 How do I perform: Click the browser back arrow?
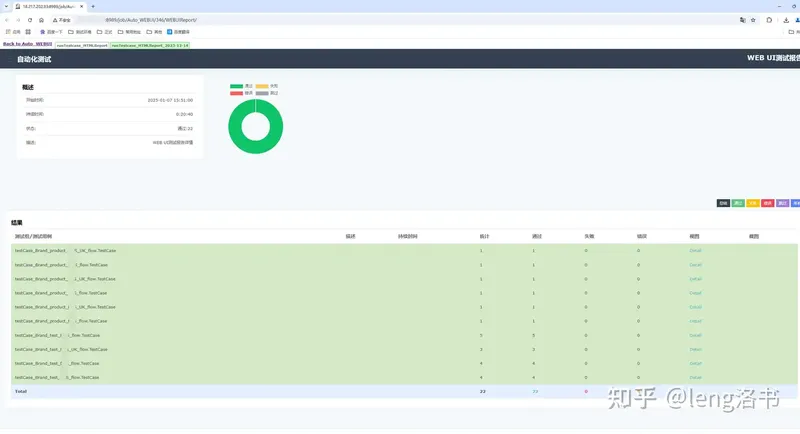pos(6,19)
